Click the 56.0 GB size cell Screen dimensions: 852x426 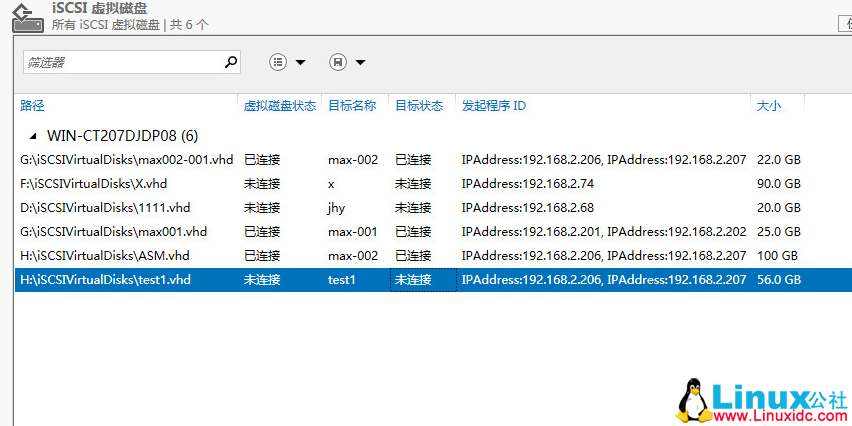pyautogui.click(x=779, y=280)
